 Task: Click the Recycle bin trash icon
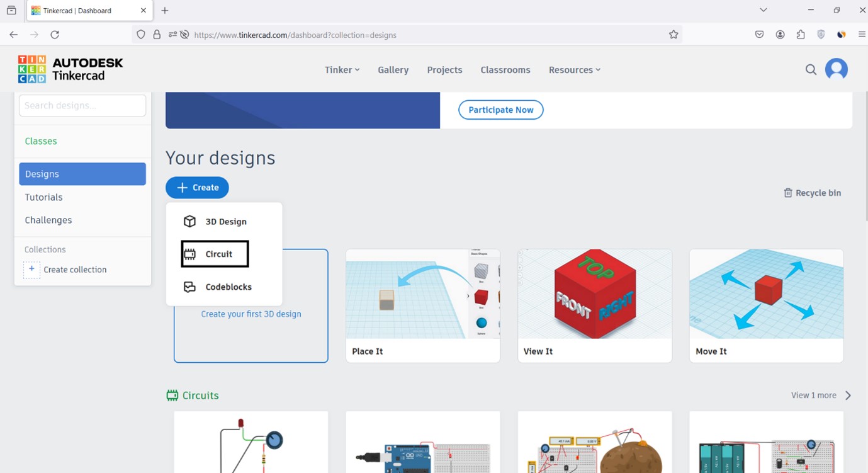coord(787,193)
